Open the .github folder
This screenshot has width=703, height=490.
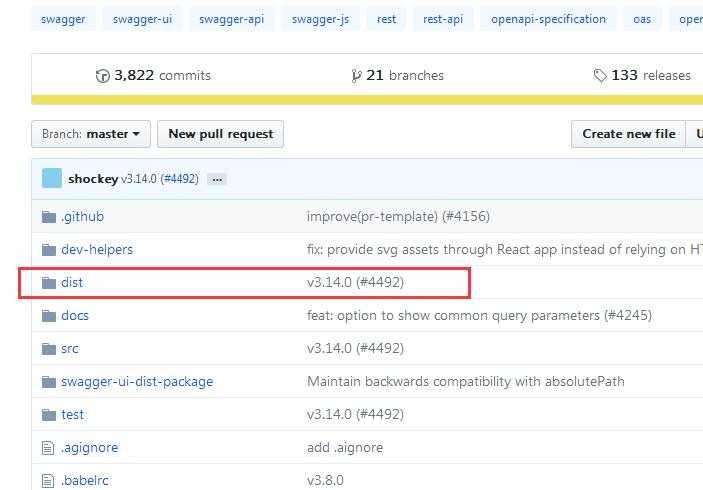click(x=82, y=217)
